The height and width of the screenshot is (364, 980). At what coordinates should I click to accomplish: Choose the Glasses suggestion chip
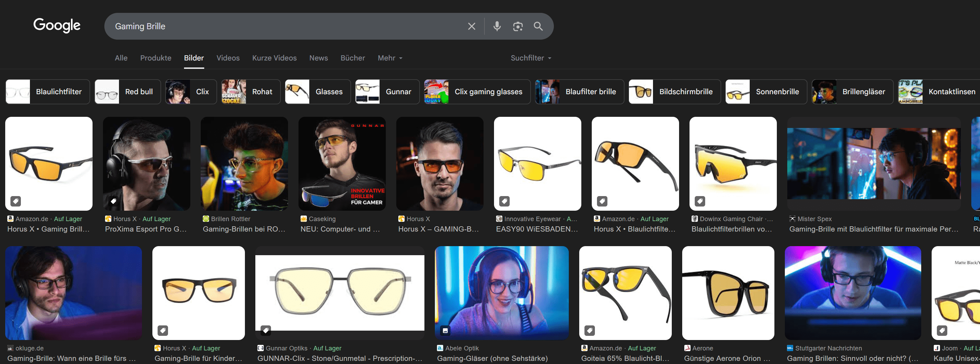click(318, 92)
